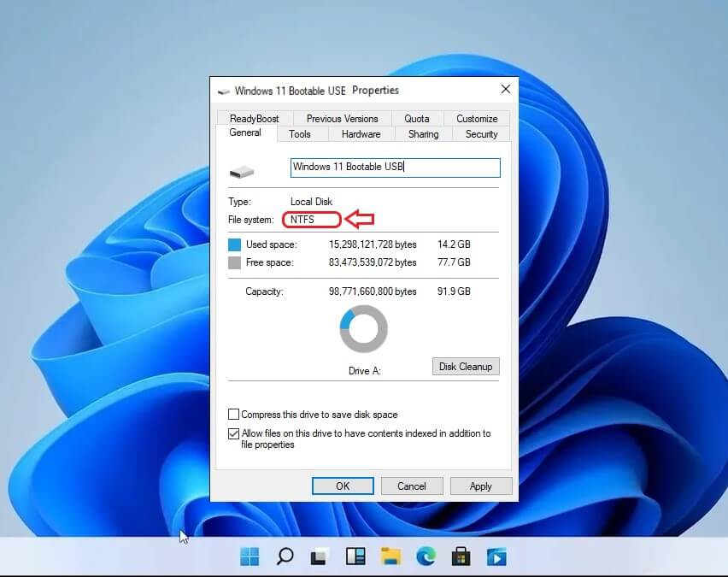Disable content indexing for files on this drive

233,433
